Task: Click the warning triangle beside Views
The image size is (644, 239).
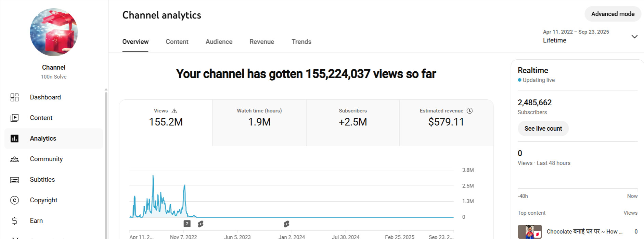Action: (x=174, y=111)
